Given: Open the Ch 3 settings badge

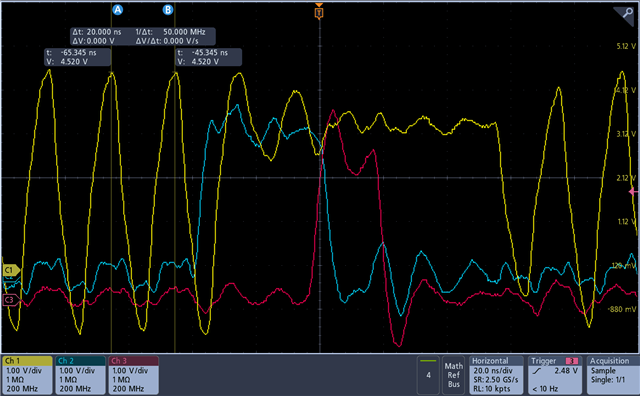Looking at the screenshot, I should 133,375.
